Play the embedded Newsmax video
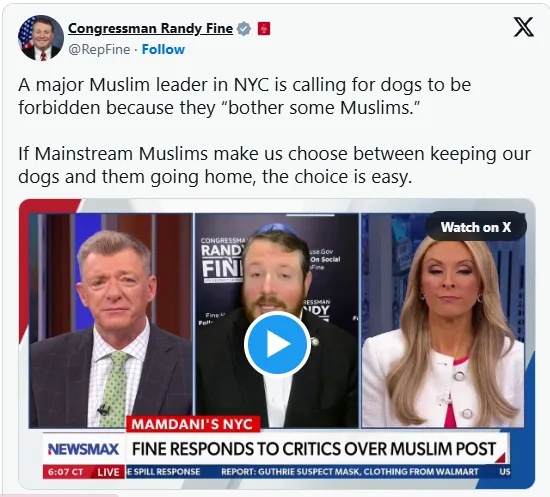550x497 pixels. [x=277, y=344]
